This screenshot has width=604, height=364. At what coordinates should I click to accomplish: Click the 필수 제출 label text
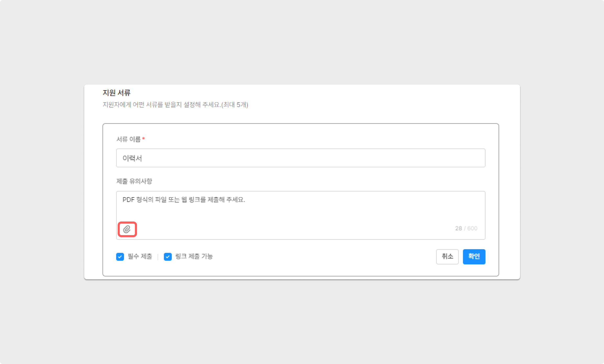tap(140, 257)
